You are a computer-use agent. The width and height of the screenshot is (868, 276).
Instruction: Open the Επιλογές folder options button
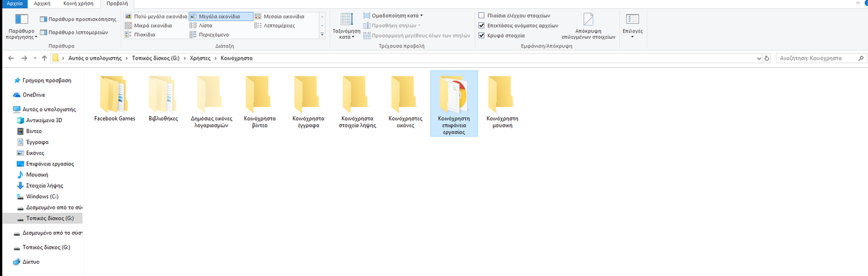click(633, 25)
